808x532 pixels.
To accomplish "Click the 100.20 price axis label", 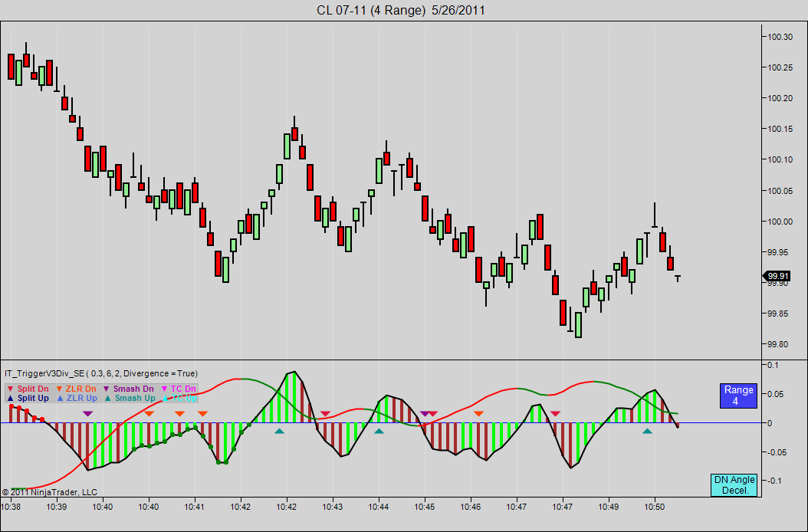I will click(x=780, y=98).
